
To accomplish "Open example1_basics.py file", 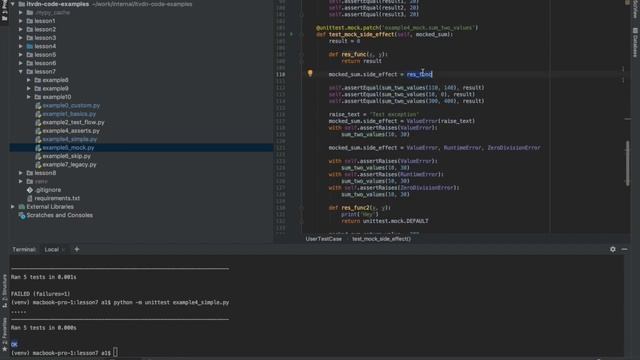I will (69, 114).
